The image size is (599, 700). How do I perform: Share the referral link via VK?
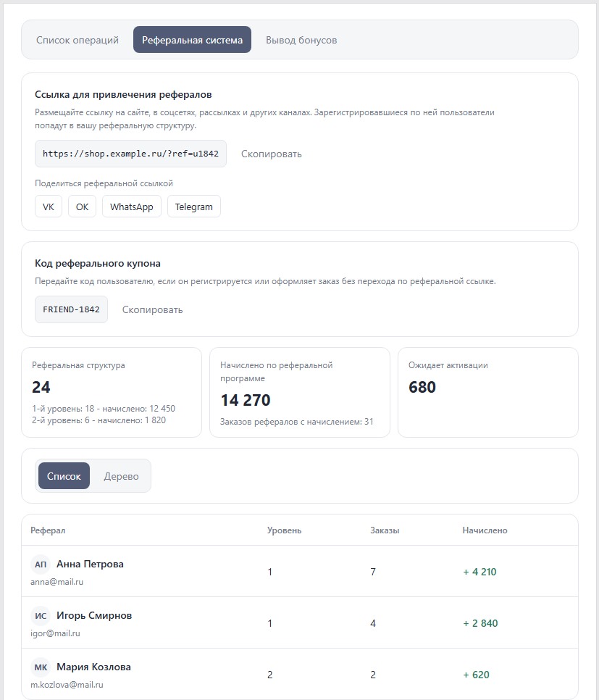[49, 207]
